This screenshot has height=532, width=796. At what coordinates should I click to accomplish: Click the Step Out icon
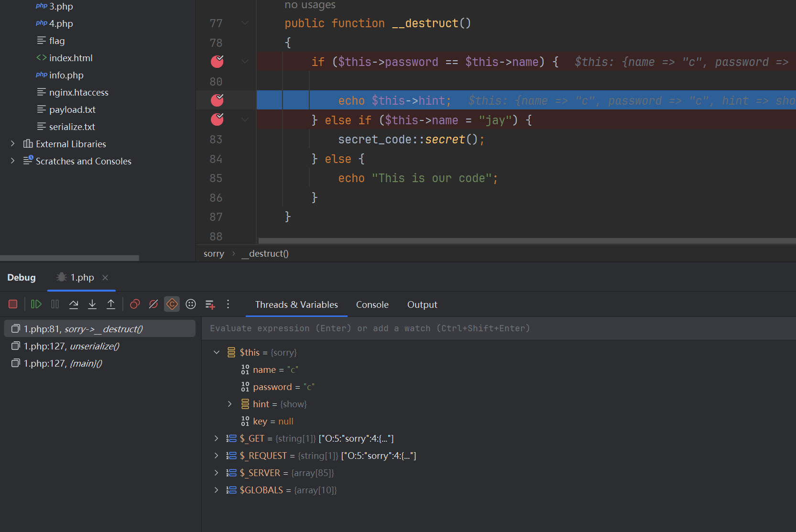click(x=111, y=304)
